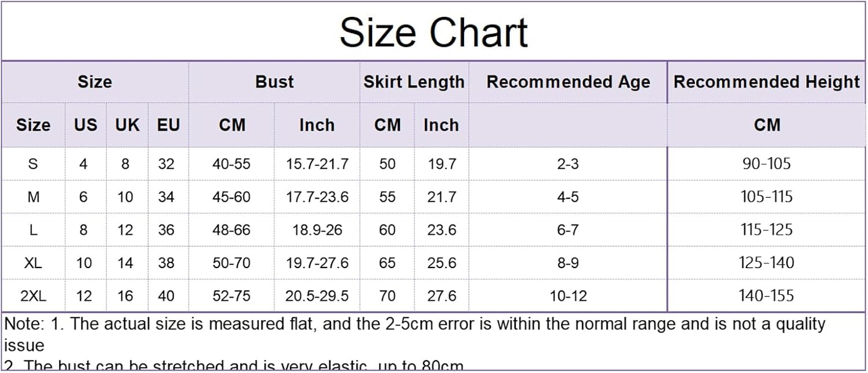Click the note about measured flat size
This screenshot has width=868, height=373.
pyautogui.click(x=414, y=324)
